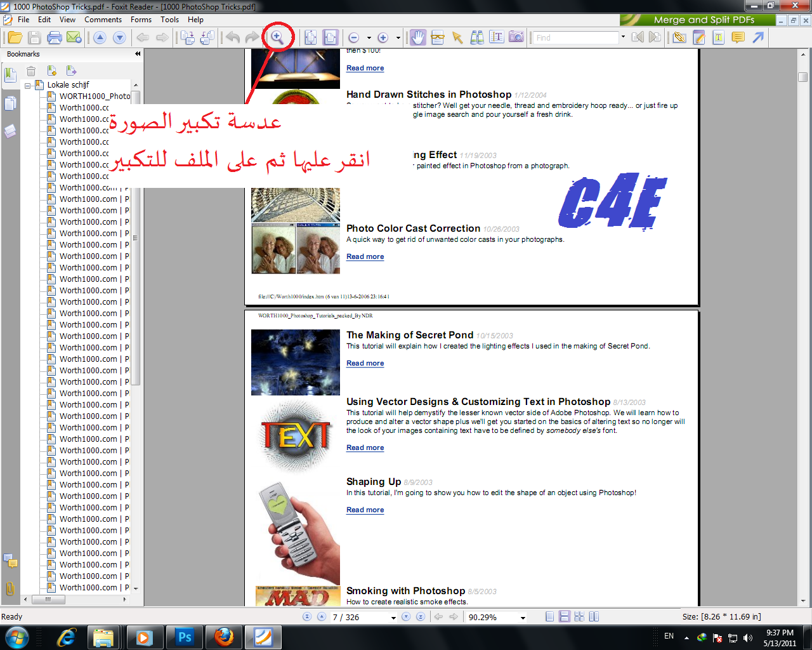Go to last page button in status bar
812x650 pixels.
pos(420,617)
